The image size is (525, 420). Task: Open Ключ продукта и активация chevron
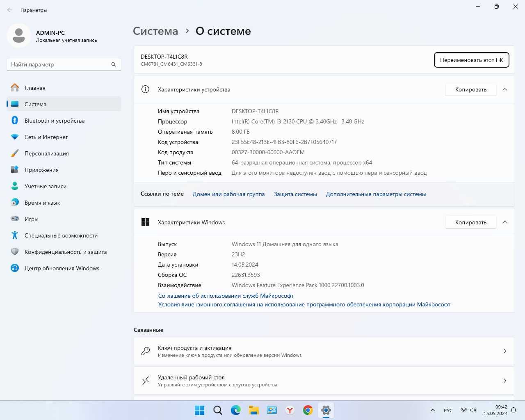pyautogui.click(x=505, y=351)
